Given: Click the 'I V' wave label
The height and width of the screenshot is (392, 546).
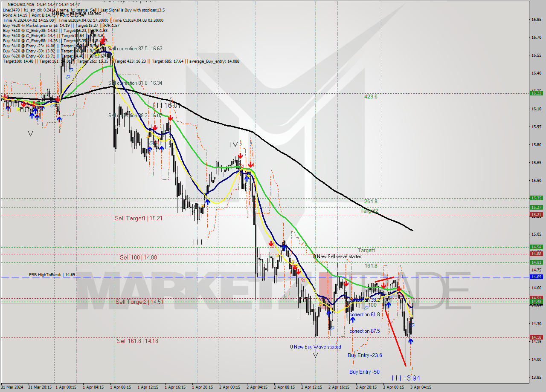Looking at the screenshot, I should (233, 144).
